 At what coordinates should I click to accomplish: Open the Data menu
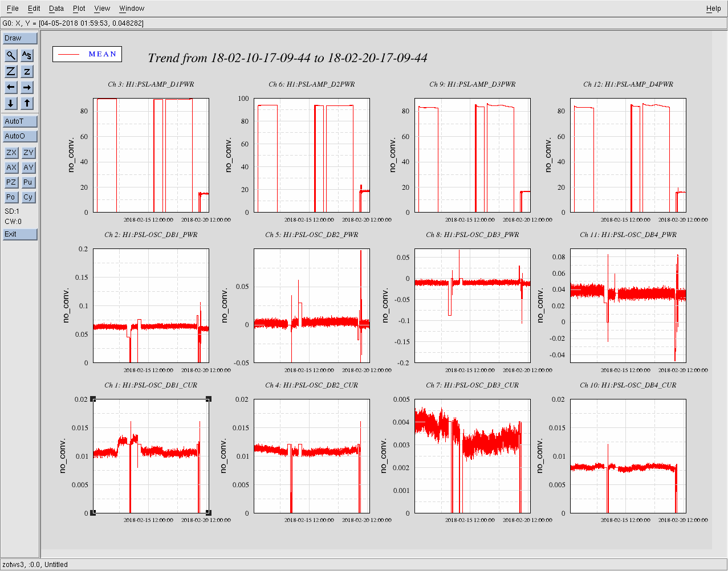tap(56, 9)
